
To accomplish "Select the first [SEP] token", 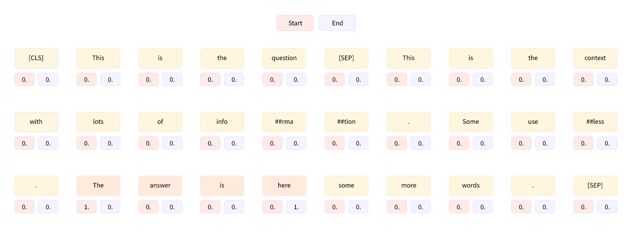I will click(346, 58).
